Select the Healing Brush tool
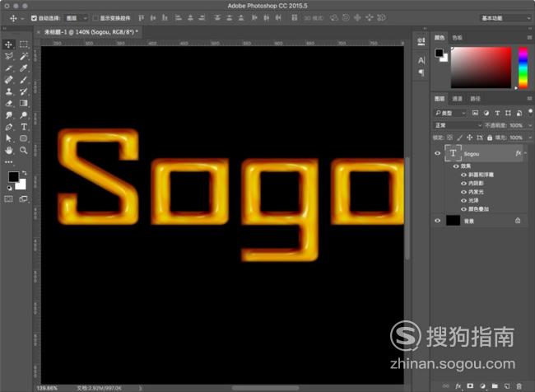 [x=9, y=80]
